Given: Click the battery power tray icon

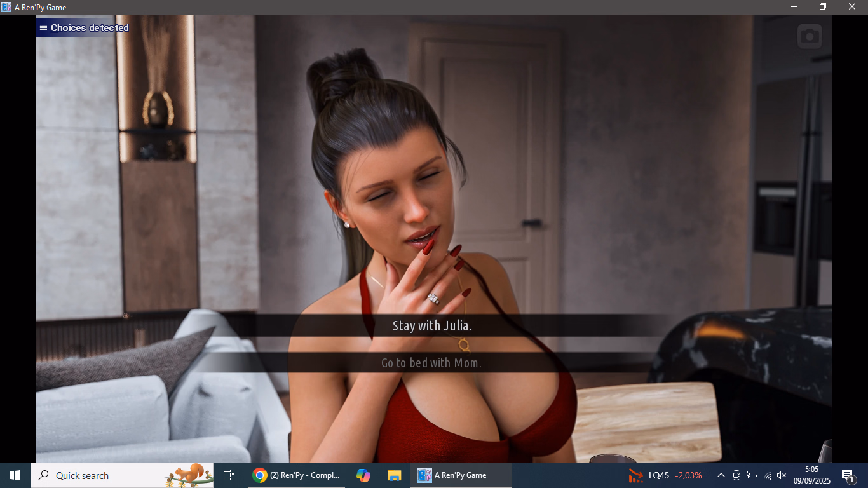Looking at the screenshot, I should [x=752, y=475].
